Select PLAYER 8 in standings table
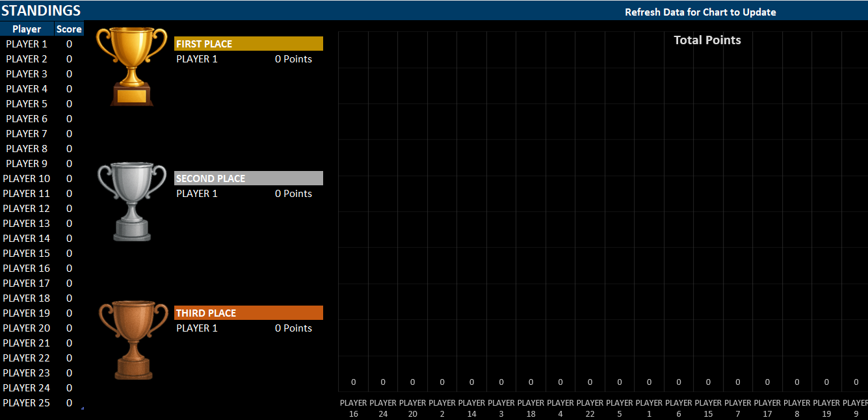The height and width of the screenshot is (420, 868). click(27, 149)
